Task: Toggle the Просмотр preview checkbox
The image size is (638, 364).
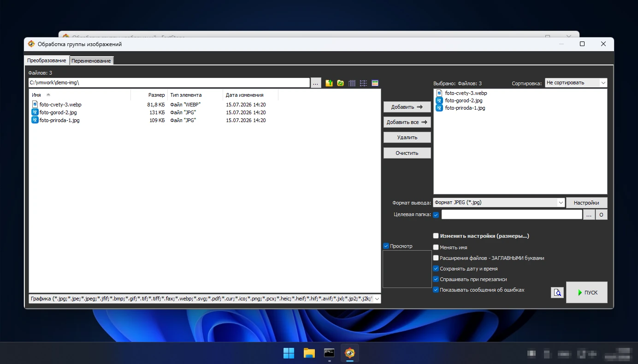Action: pos(386,246)
